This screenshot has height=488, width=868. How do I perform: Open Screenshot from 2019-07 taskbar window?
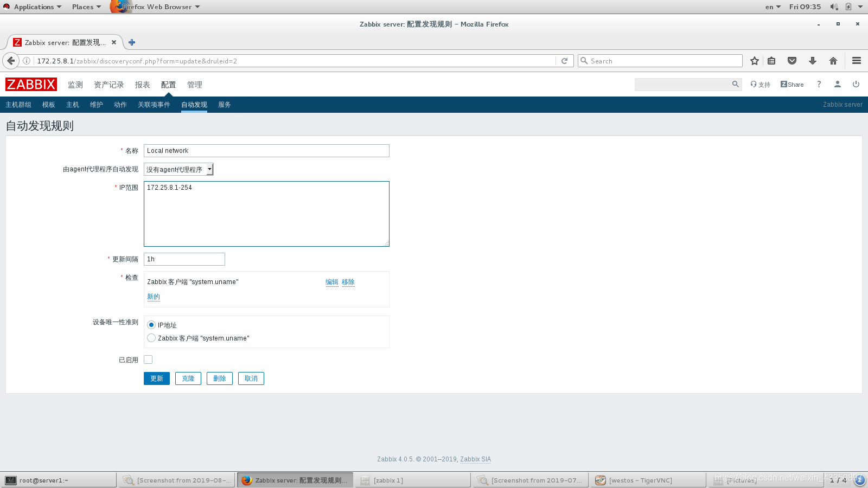[531, 480]
